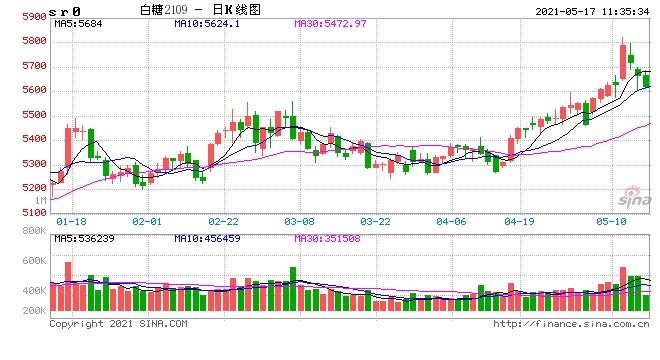Click the 5500 price axis label
Screen dimensions: 660x360
(34, 115)
